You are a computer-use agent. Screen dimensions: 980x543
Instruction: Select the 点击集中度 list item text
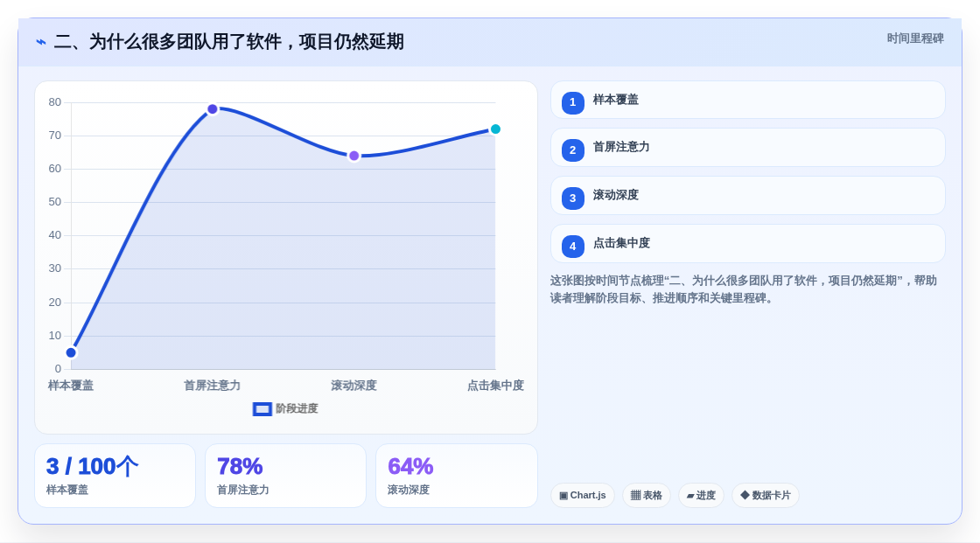tap(621, 243)
